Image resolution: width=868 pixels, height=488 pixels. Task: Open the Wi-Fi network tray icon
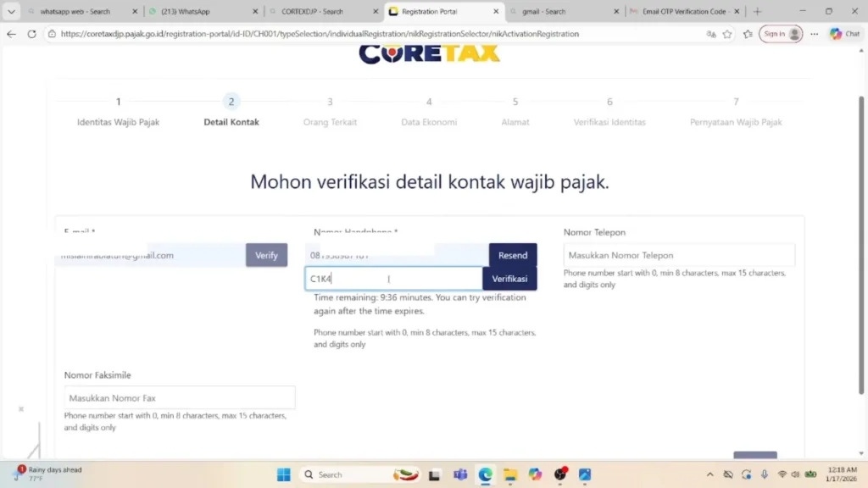[782, 474]
